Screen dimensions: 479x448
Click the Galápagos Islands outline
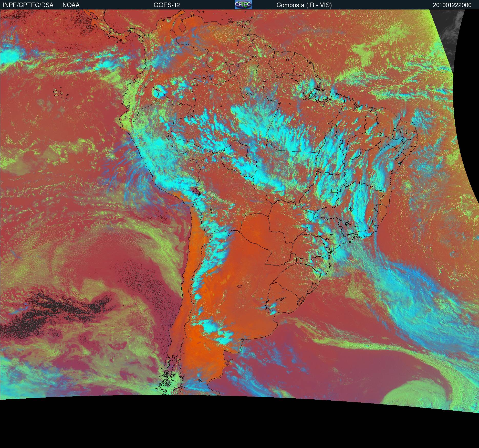pyautogui.click(x=58, y=92)
